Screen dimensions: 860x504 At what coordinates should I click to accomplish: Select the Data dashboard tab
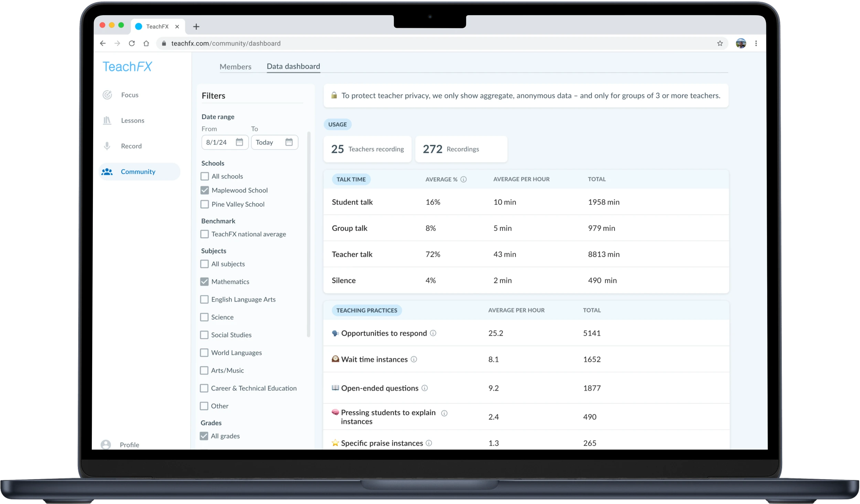(x=293, y=66)
